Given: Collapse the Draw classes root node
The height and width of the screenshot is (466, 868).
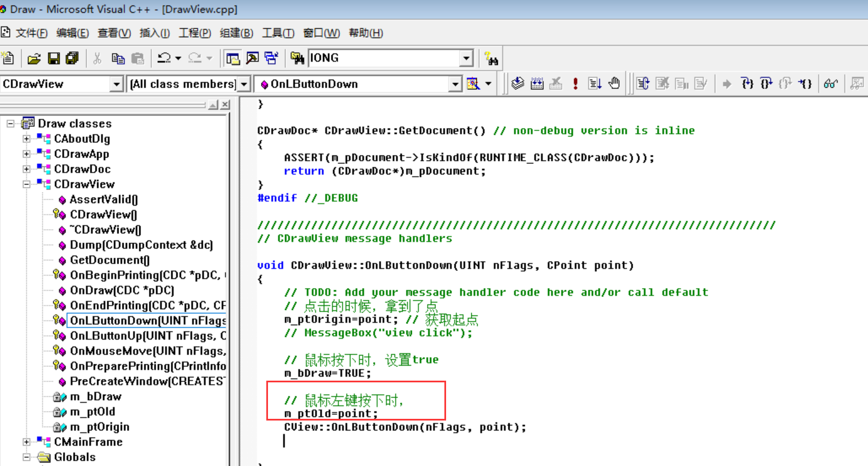Looking at the screenshot, I should pyautogui.click(x=11, y=124).
